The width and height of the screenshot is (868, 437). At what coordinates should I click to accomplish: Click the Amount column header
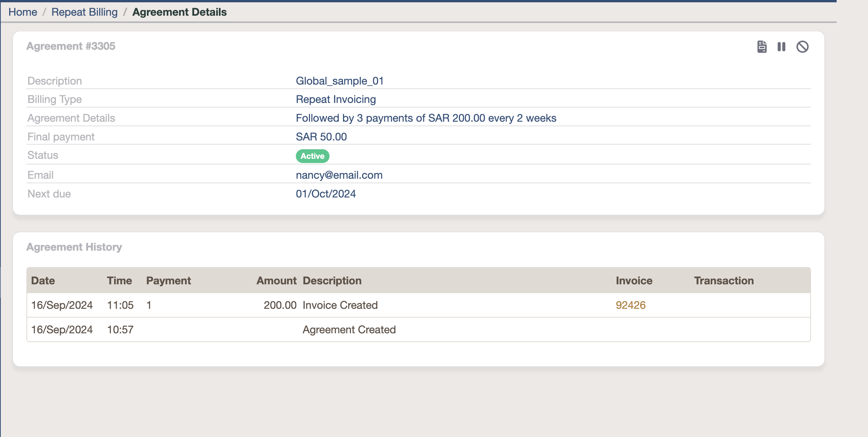[x=276, y=280]
